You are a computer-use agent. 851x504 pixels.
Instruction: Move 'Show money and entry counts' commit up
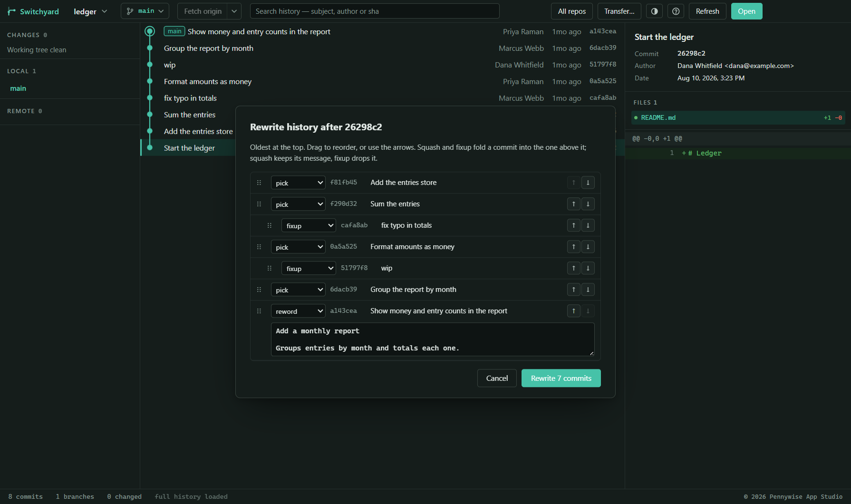(x=573, y=311)
